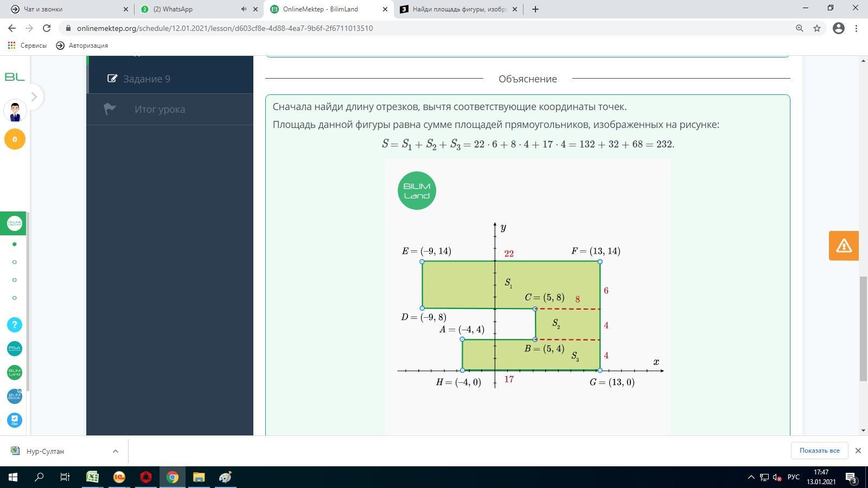
Task: Open Excel from the taskbar
Action: (92, 477)
